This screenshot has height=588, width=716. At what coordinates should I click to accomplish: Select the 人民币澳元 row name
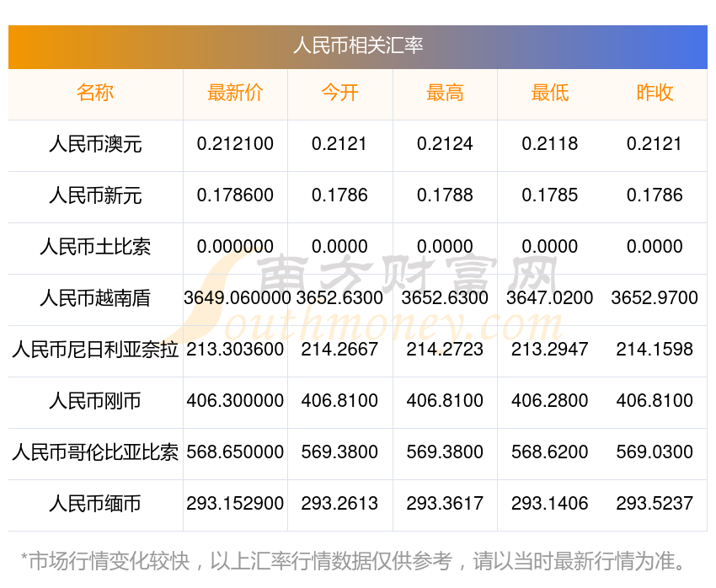click(x=95, y=144)
